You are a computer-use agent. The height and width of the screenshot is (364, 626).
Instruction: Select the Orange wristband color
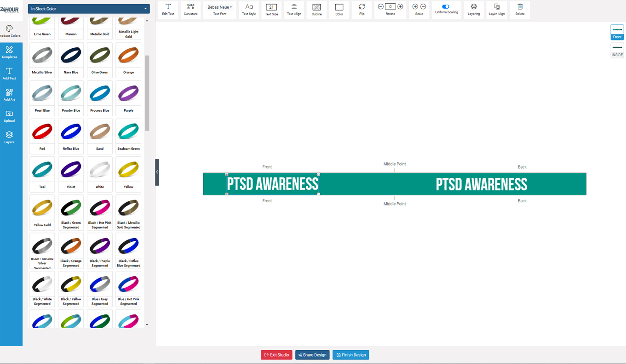coord(128,60)
